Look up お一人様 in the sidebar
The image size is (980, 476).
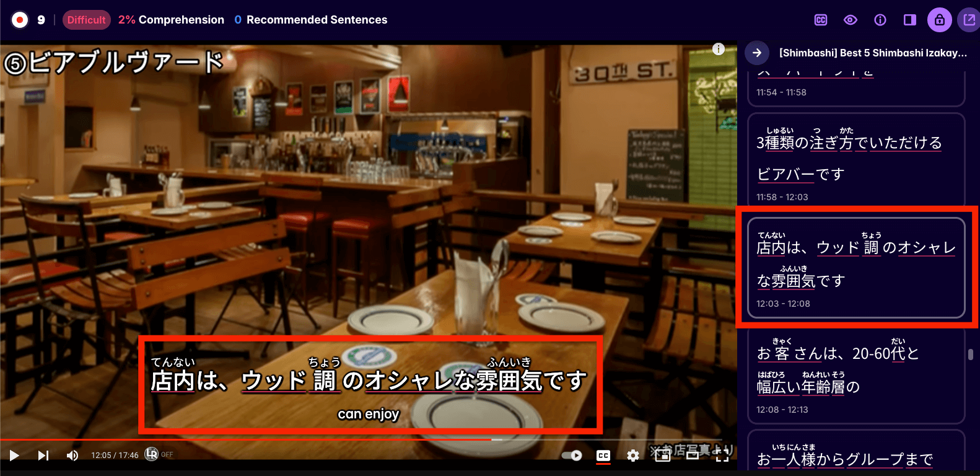pyautogui.click(x=786, y=460)
